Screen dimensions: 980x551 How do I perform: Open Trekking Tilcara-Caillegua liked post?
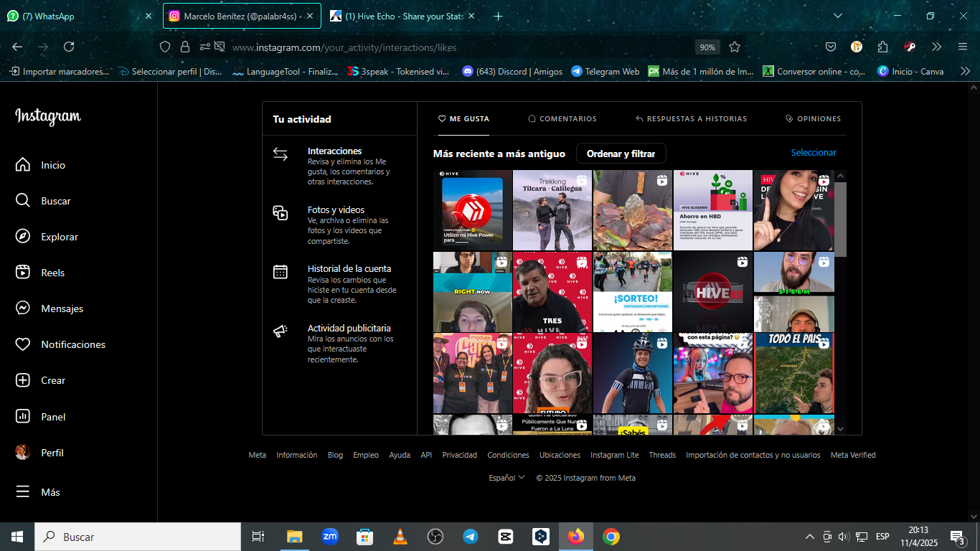click(x=552, y=210)
